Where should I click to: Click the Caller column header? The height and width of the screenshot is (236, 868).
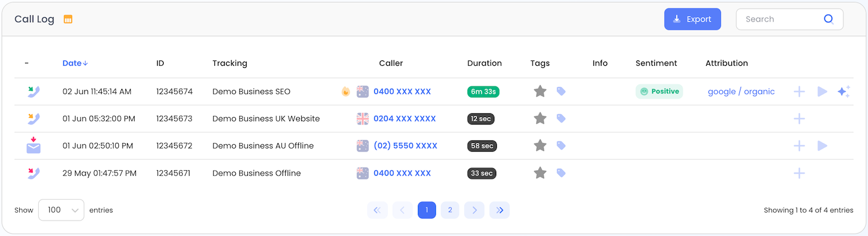391,63
